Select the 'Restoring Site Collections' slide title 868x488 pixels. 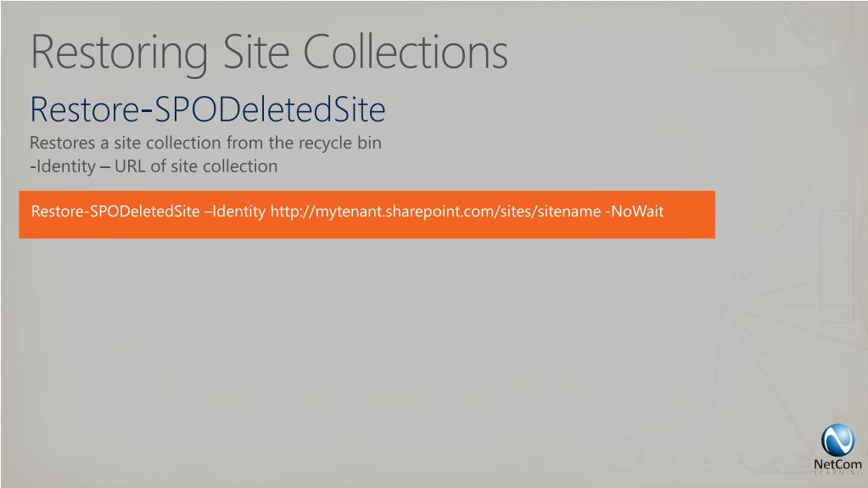tap(269, 53)
